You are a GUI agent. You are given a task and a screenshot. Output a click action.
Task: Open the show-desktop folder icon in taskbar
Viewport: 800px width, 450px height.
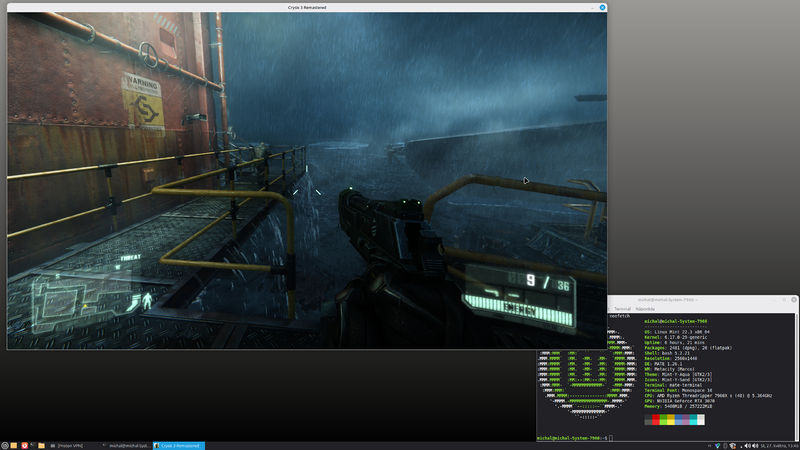[14, 445]
